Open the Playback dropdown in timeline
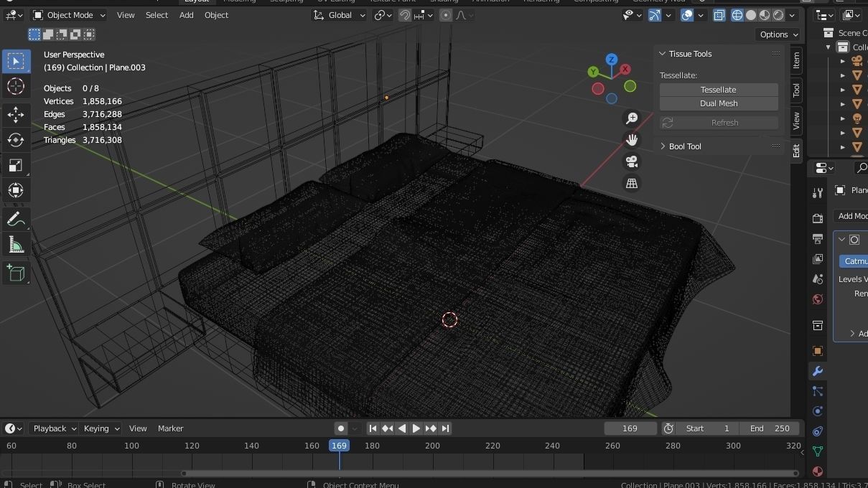 click(x=55, y=428)
